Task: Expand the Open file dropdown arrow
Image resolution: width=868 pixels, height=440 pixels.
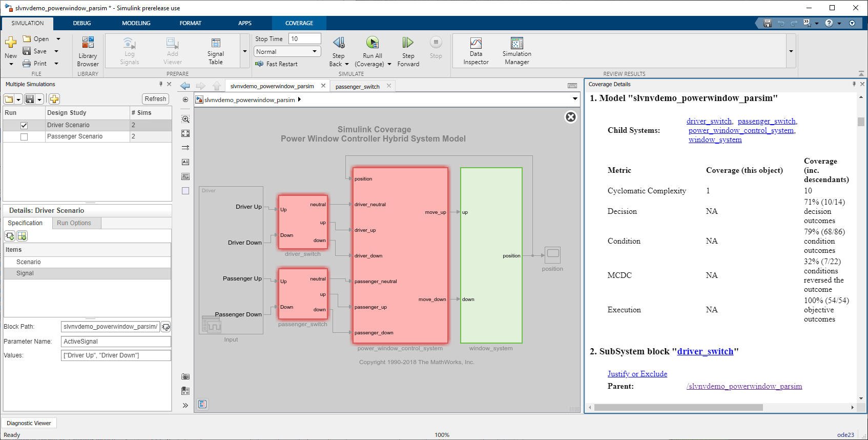Action: (58, 39)
